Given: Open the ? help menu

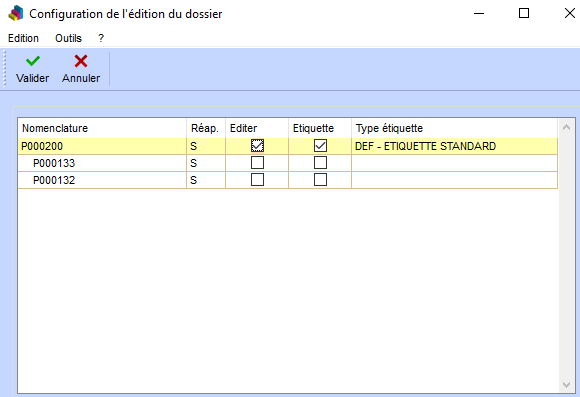Looking at the screenshot, I should (101, 38).
